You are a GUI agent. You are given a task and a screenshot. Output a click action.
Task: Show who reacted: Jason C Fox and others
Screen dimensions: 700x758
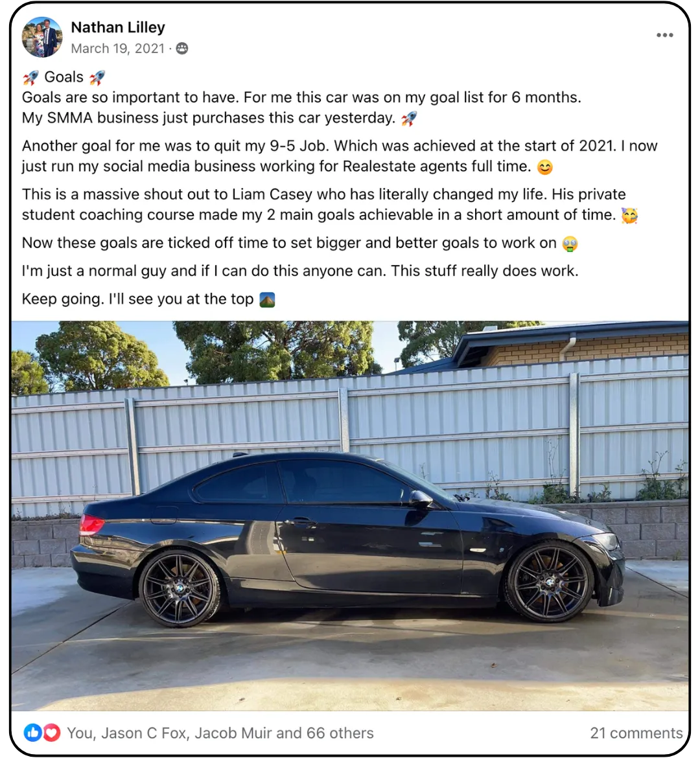(220, 733)
